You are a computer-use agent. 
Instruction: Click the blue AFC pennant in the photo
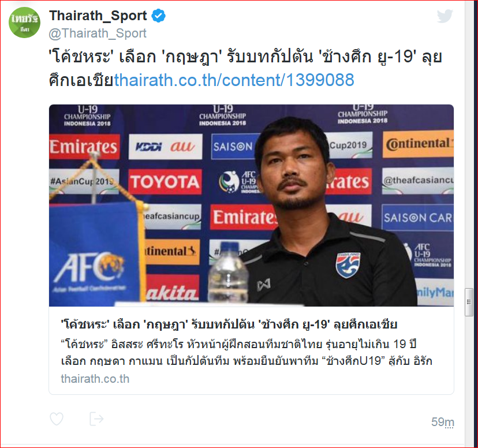coord(95,253)
